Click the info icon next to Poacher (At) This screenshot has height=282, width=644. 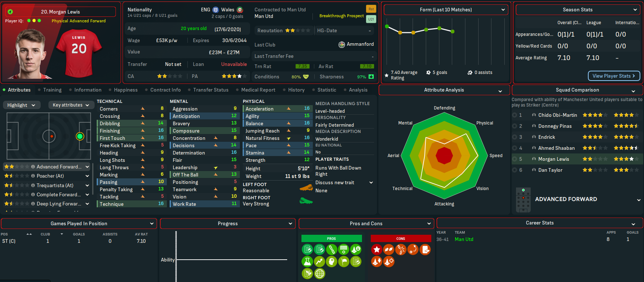coord(33,176)
